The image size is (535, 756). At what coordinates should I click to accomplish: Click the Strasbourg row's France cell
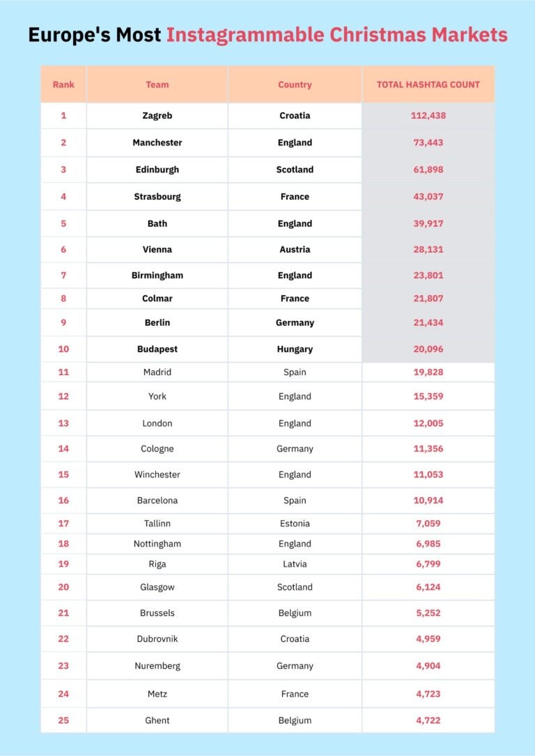click(295, 197)
